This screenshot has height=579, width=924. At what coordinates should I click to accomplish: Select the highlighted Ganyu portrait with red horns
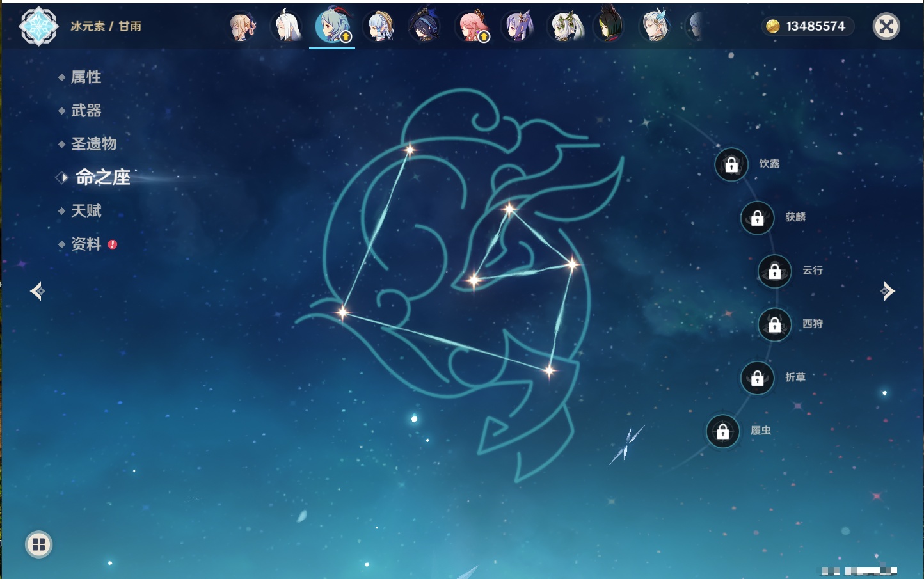332,26
